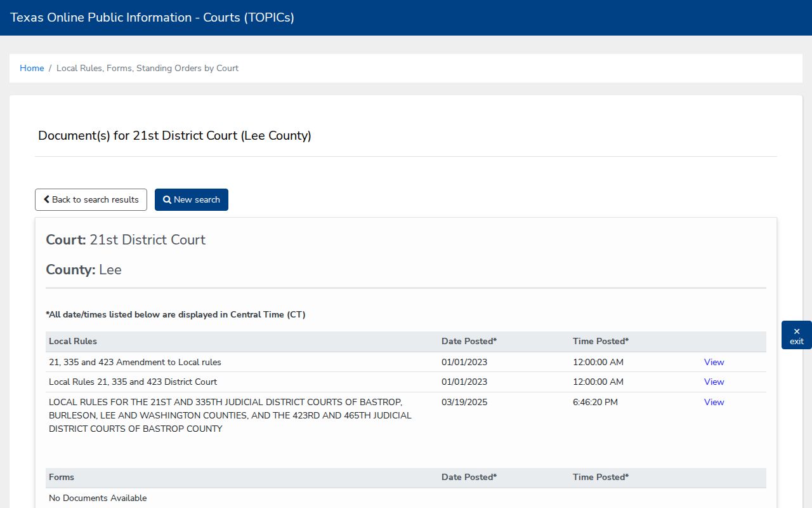Click the 21, 335 and 423 Amendment row title
812x508 pixels.
(135, 362)
